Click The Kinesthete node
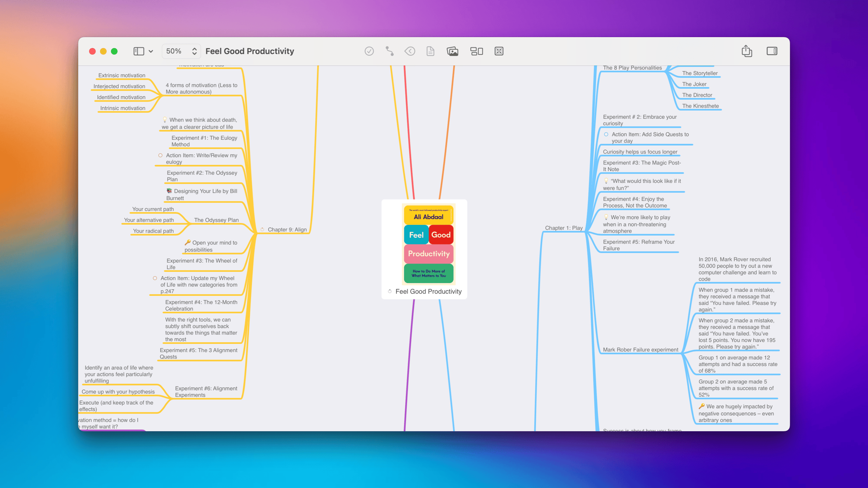Screen dimensions: 868x488 [x=701, y=106]
